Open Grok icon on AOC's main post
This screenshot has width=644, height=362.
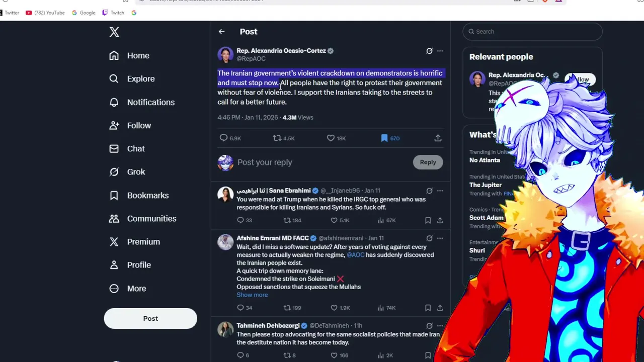pyautogui.click(x=429, y=51)
